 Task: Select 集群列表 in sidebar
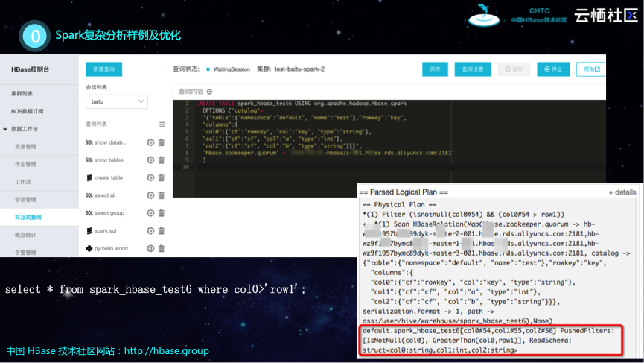[x=22, y=94]
